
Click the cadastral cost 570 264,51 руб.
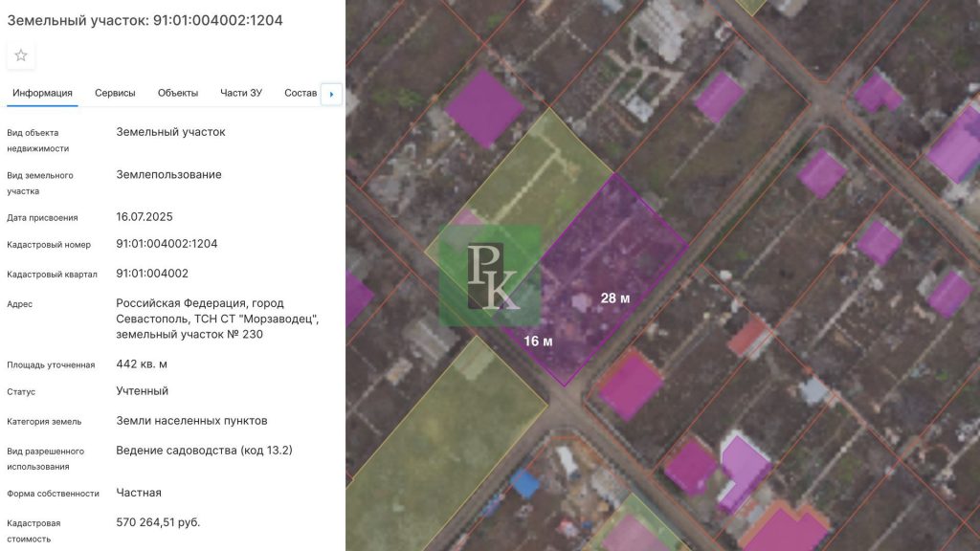(158, 522)
